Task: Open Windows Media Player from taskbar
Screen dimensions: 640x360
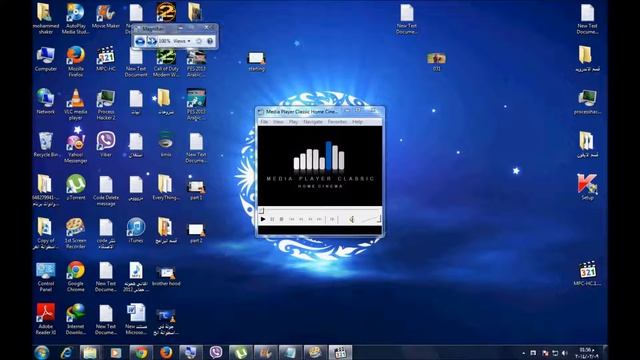Action: coord(116,353)
